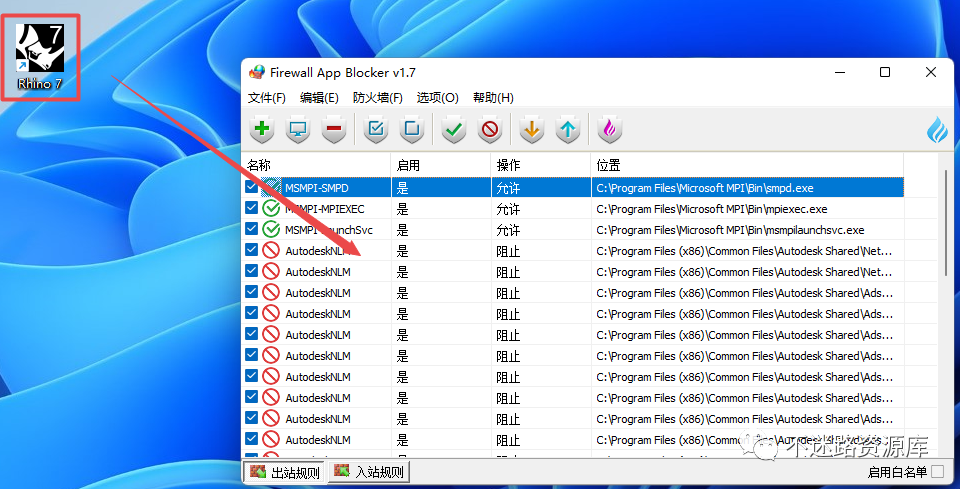Minimize the Firewall App Blocker window
This screenshot has width=960, height=489.
(x=839, y=72)
